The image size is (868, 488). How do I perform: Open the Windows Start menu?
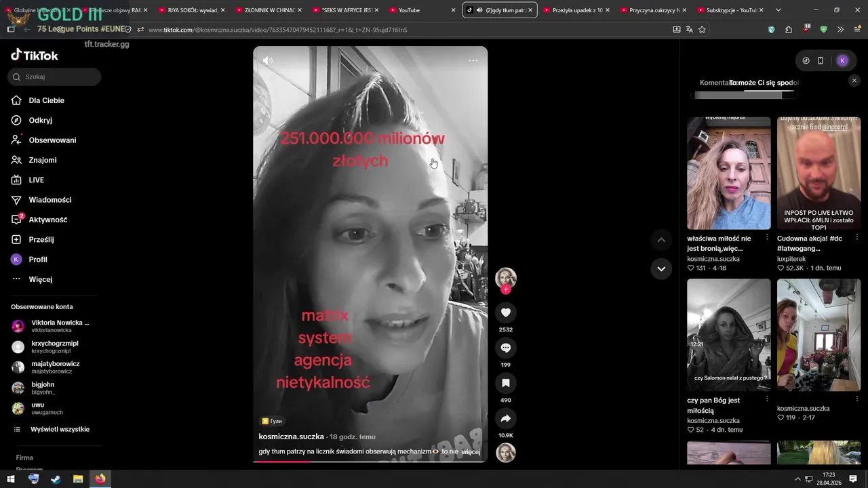click(x=11, y=479)
